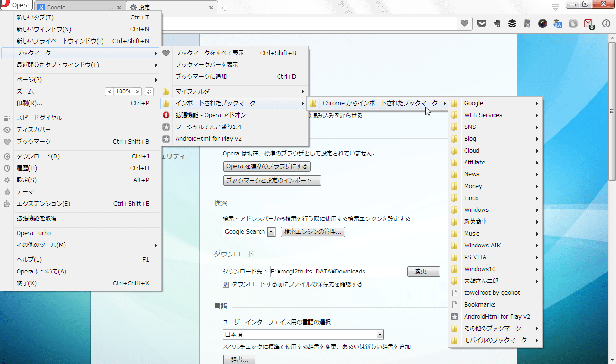616x364 pixels.
Task: Open the 日本語 language dropdown
Action: coord(303,335)
